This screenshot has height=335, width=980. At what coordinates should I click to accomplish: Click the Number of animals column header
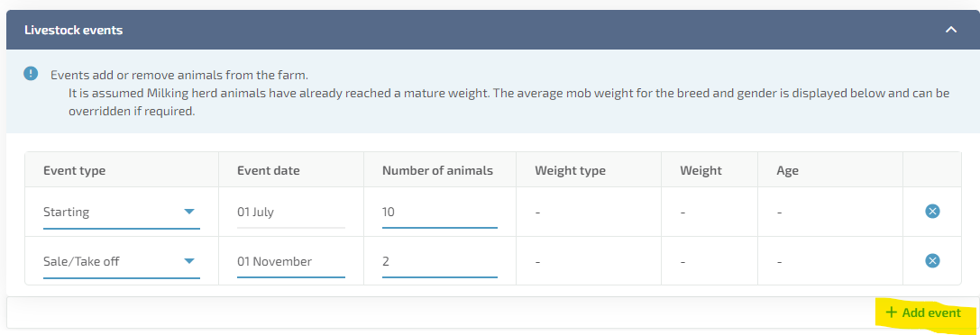tap(437, 170)
